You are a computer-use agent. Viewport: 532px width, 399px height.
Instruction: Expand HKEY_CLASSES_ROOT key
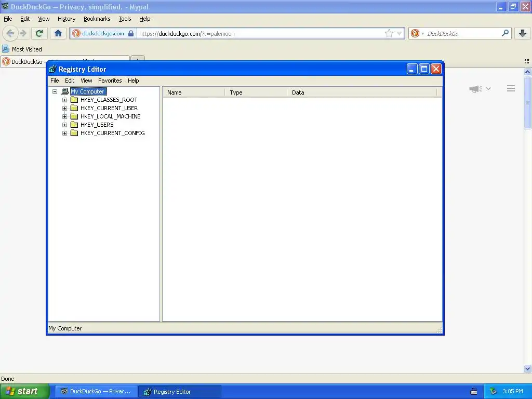64,100
